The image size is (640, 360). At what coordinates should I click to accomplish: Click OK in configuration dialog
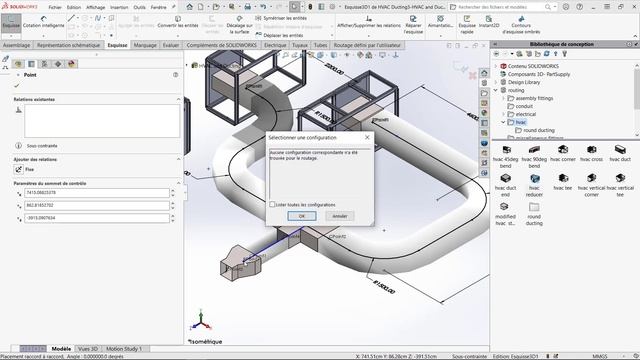pos(302,216)
